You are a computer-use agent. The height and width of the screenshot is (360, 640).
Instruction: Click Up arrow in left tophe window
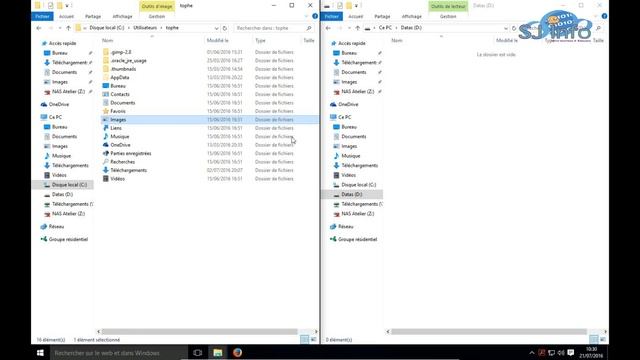[x=68, y=28]
